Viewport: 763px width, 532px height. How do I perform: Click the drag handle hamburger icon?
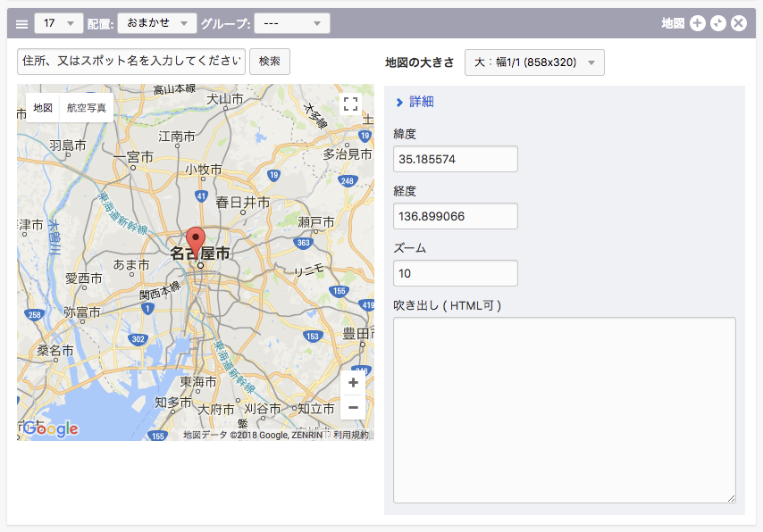tap(21, 24)
